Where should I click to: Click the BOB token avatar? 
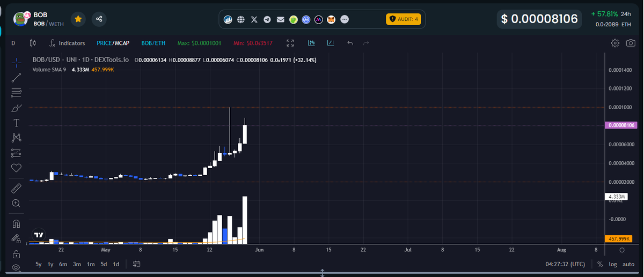point(21,19)
